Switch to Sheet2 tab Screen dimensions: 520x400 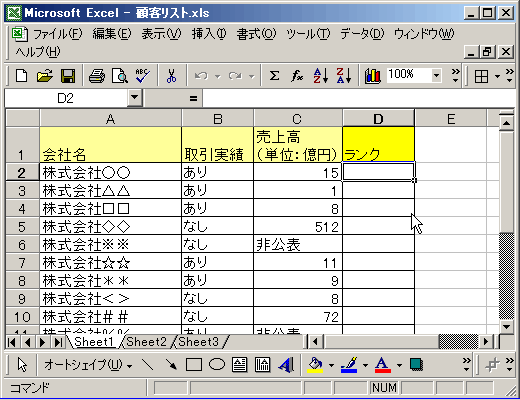point(146,342)
